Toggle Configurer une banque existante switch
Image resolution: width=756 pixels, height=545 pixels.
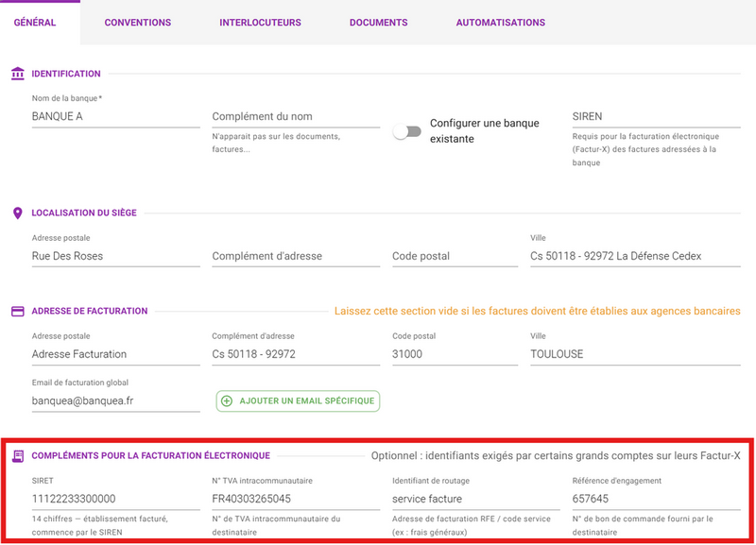pyautogui.click(x=407, y=131)
